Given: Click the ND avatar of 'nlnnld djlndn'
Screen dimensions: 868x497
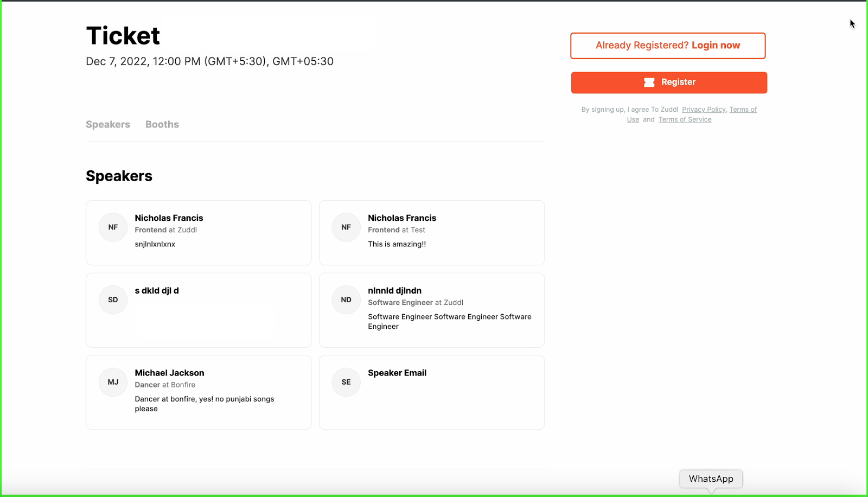Looking at the screenshot, I should pos(346,300).
